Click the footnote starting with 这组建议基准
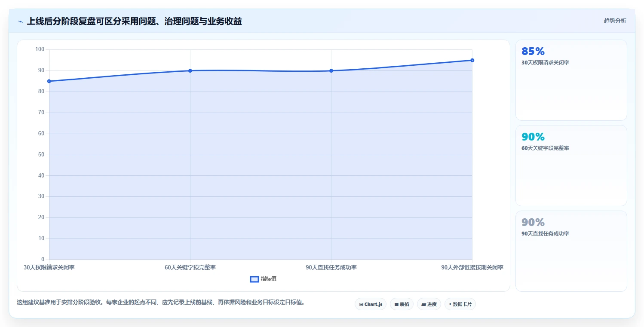Screen dimensions: 644x327 tap(161, 302)
